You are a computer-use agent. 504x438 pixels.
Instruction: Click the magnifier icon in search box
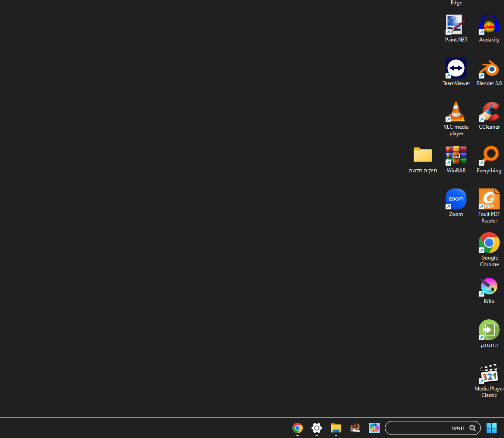(472, 428)
